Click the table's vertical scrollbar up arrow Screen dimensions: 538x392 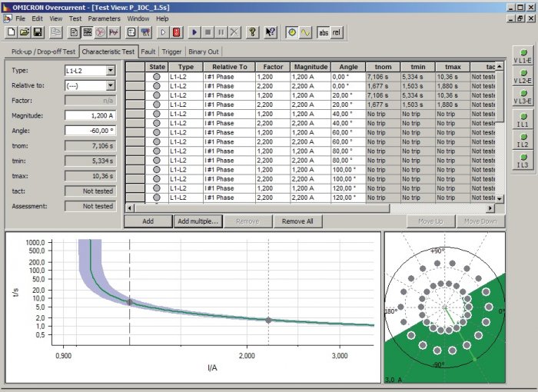click(500, 66)
